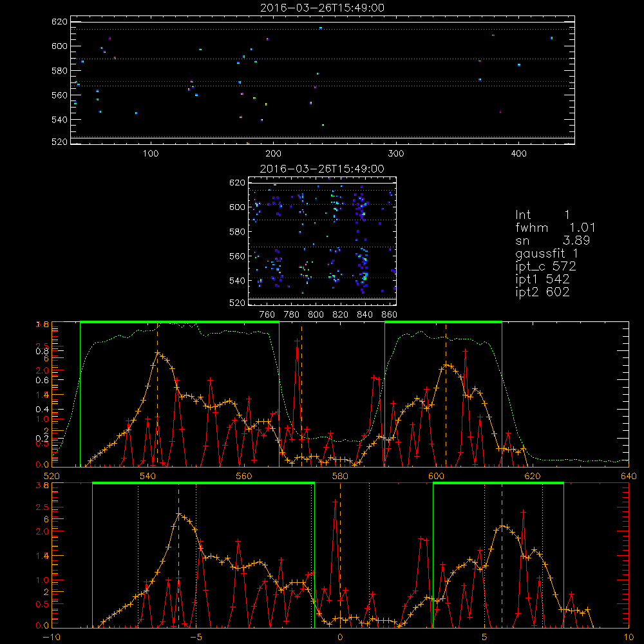Click the '640' x-axis label of the profile plot
This screenshot has height=644, width=644.
629,476
